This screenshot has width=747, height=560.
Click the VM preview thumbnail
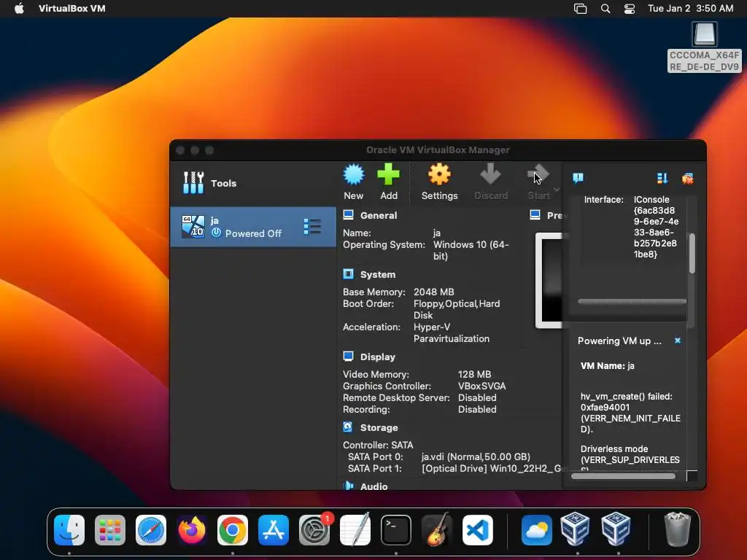(549, 280)
